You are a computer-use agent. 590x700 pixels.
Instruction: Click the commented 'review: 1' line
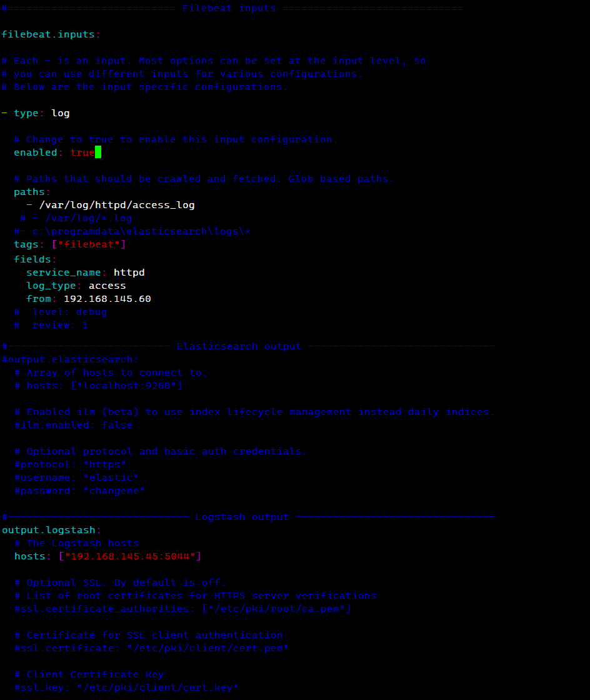[51, 325]
